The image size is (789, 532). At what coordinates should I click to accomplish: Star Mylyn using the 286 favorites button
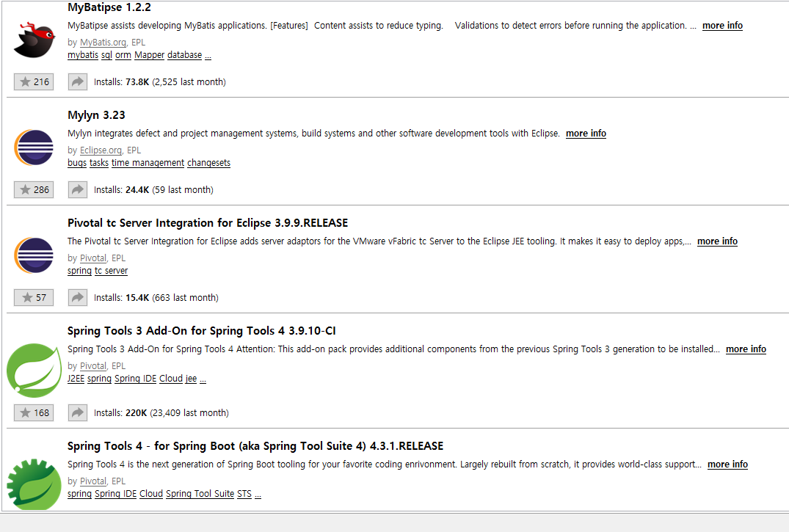34,190
